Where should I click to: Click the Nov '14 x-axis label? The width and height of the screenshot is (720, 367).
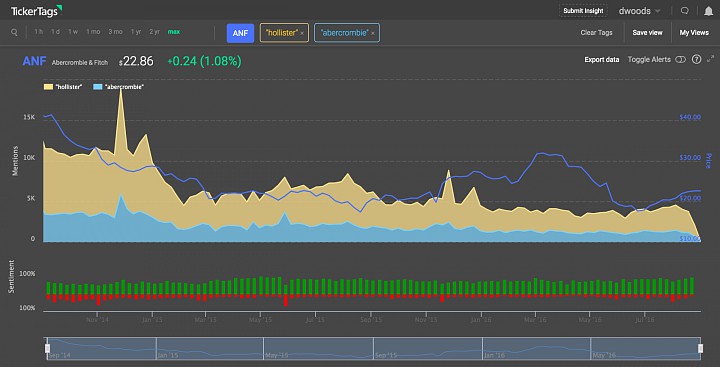pyautogui.click(x=97, y=319)
